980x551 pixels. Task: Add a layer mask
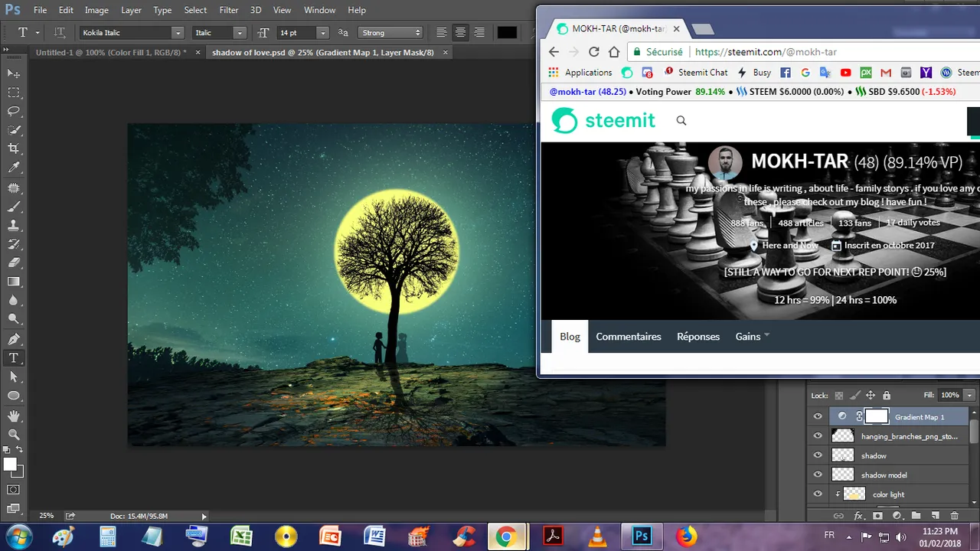(877, 516)
